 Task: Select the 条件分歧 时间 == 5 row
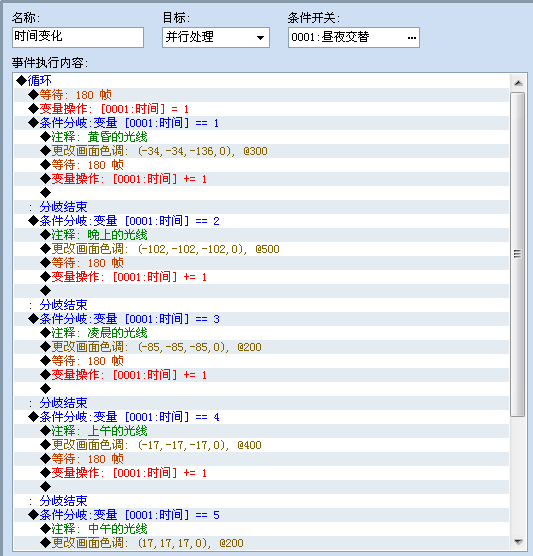(261, 515)
